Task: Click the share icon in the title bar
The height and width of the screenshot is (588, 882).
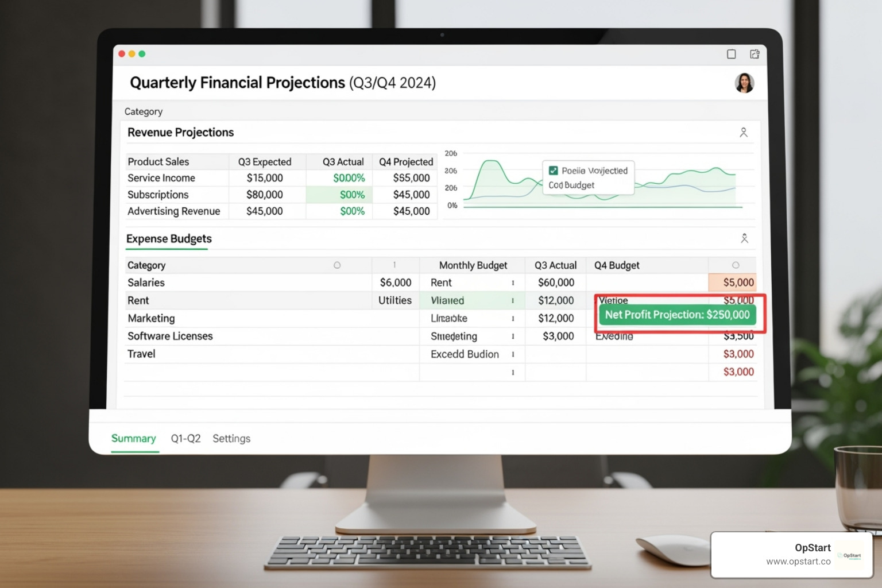Action: (755, 54)
